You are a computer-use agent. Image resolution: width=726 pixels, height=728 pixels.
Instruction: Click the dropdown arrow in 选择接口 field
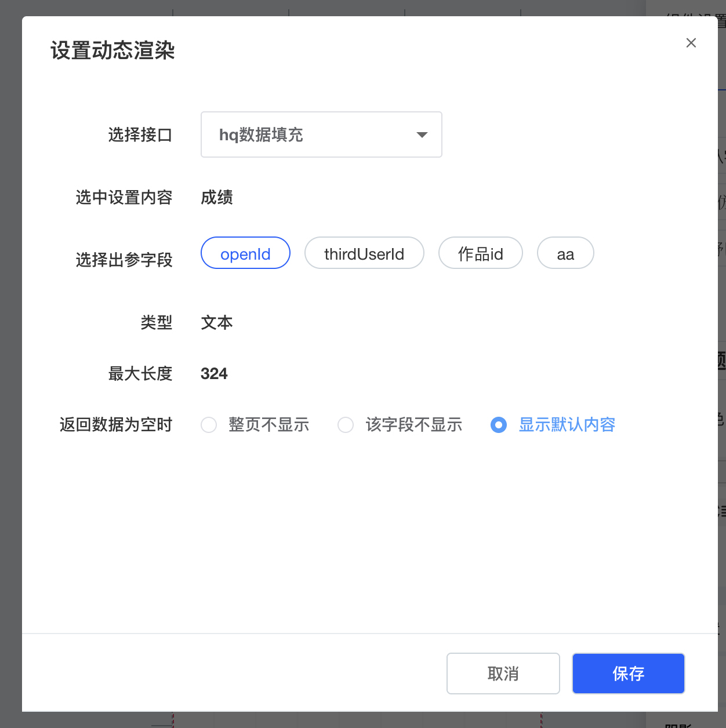coord(422,135)
